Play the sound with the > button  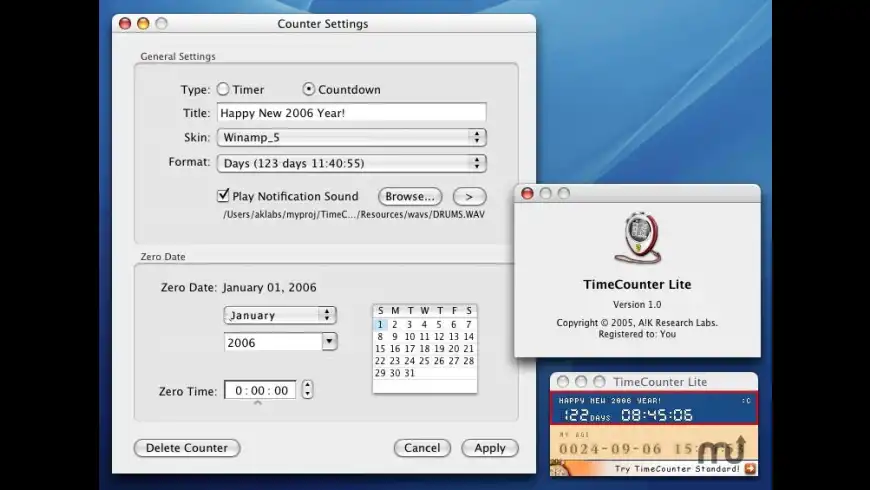pyautogui.click(x=469, y=196)
